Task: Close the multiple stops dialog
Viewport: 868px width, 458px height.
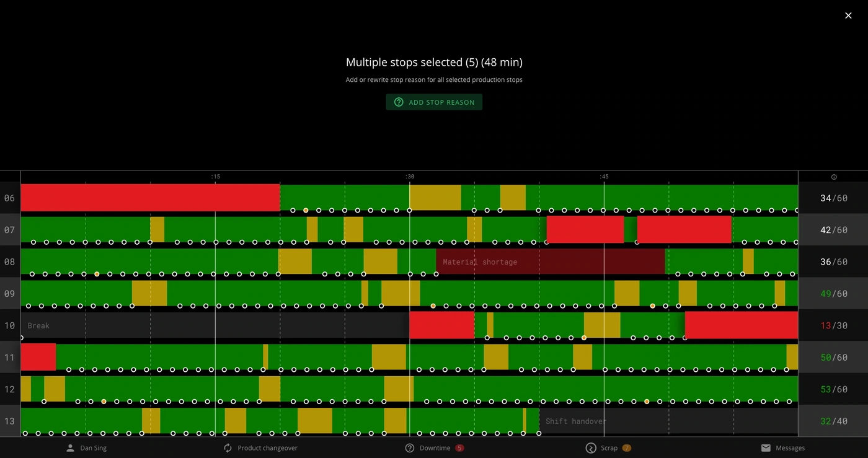Action: pyautogui.click(x=848, y=15)
